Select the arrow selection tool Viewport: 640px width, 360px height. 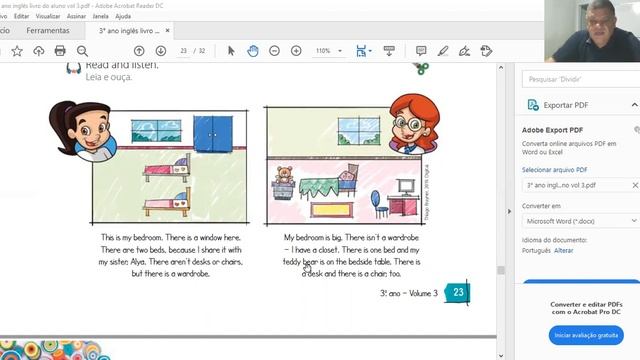point(231,51)
